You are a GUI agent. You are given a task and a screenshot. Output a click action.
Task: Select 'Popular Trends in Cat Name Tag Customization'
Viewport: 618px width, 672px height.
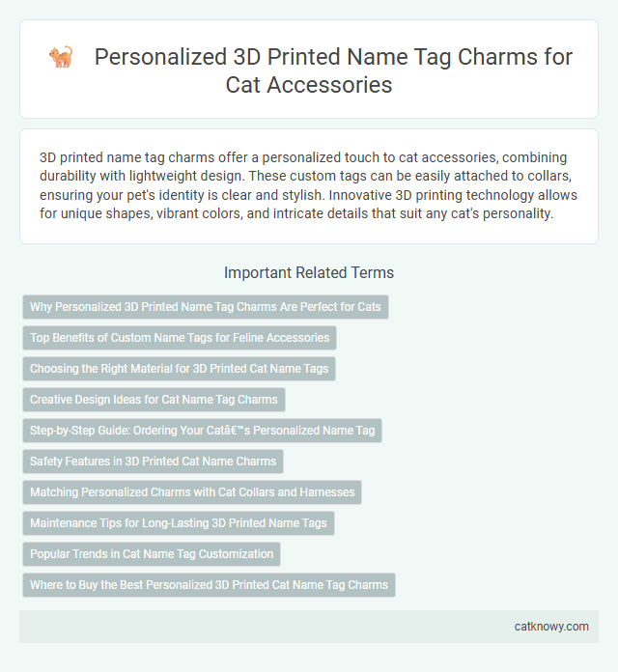(x=152, y=553)
